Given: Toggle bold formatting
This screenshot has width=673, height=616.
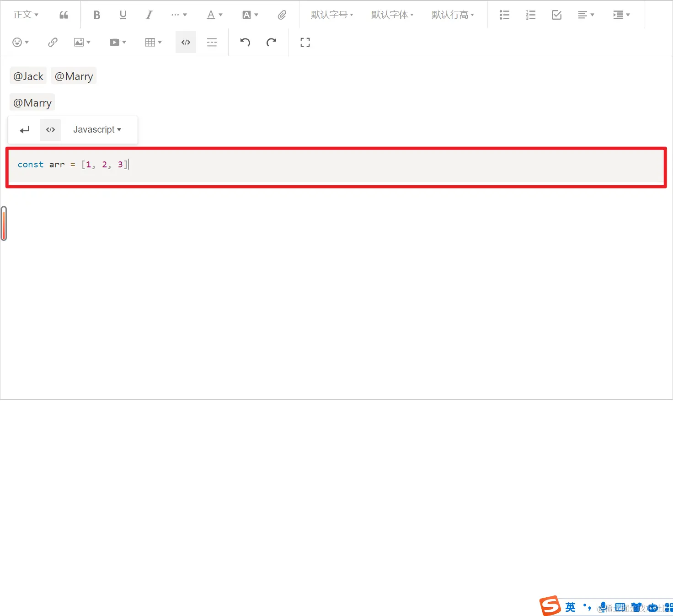Looking at the screenshot, I should (x=97, y=15).
